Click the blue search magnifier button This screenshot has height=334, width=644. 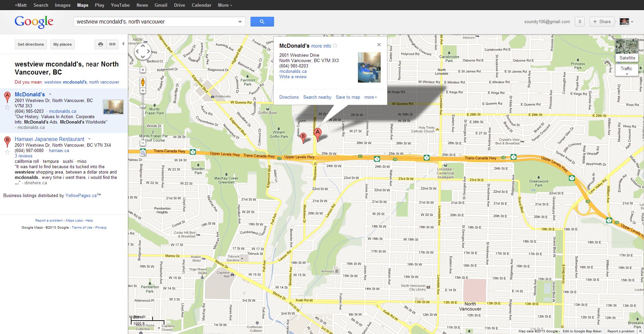(262, 21)
